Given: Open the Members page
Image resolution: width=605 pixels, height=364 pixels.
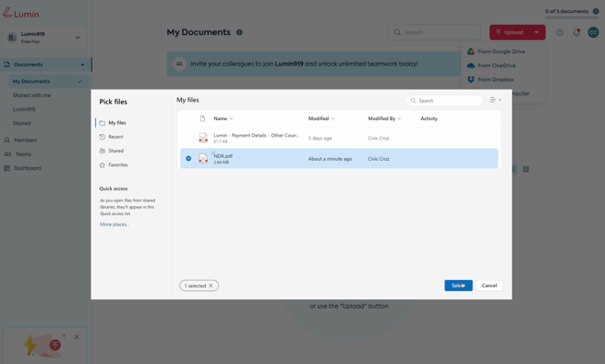Looking at the screenshot, I should pos(25,140).
